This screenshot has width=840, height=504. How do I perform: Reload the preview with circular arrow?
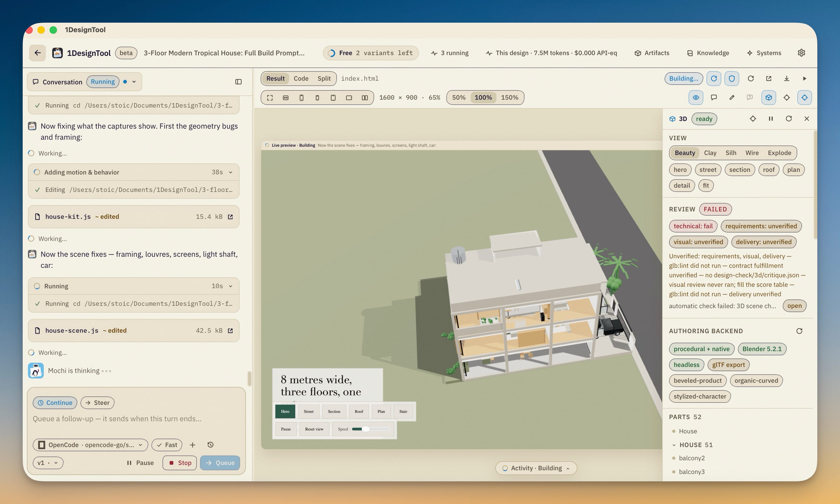(x=751, y=79)
